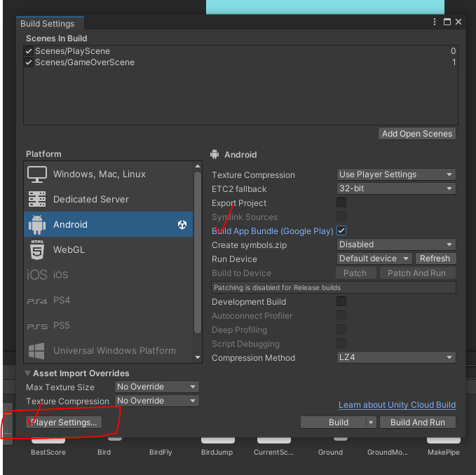Click the Autoconnect Profiler checkbox
This screenshot has height=475, width=476.
[x=341, y=315]
